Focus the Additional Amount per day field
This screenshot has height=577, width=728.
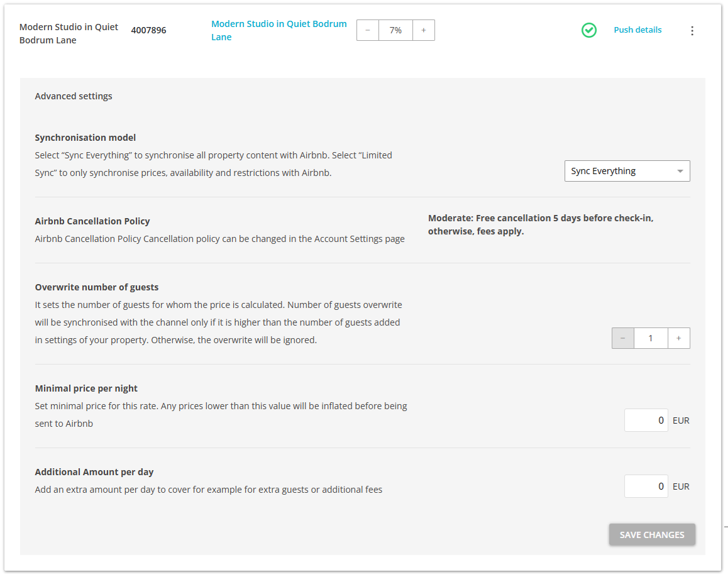646,486
